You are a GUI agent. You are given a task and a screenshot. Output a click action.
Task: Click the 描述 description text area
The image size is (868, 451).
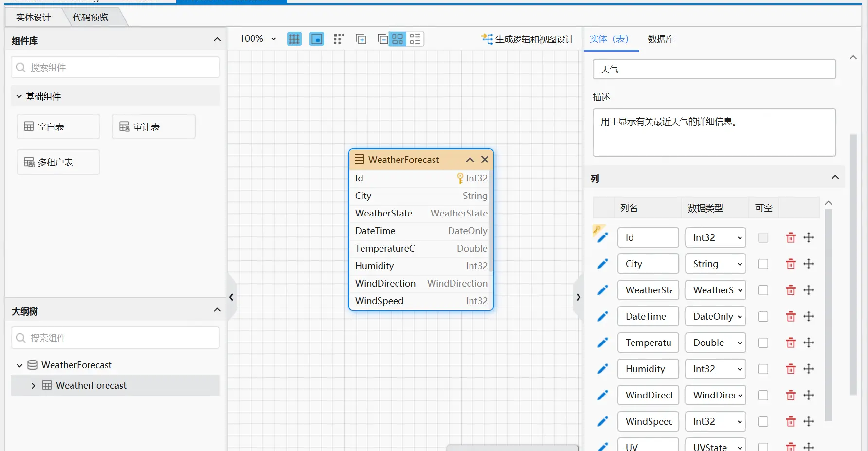coord(714,132)
